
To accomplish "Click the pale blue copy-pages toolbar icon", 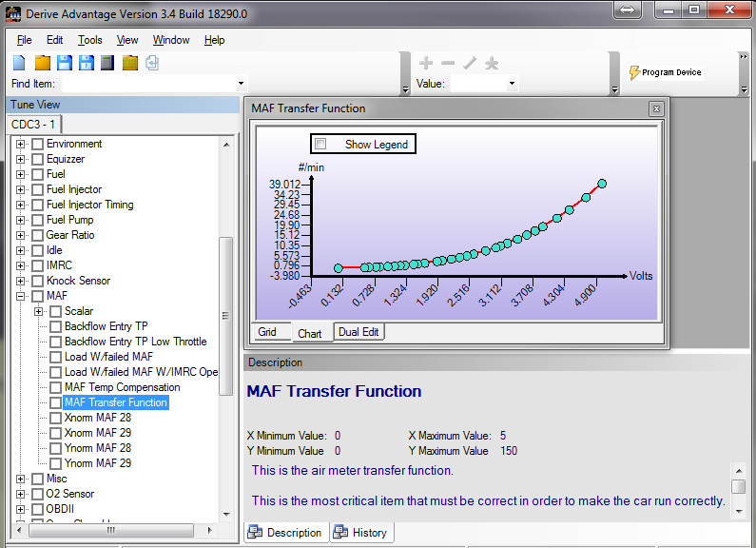I will tap(152, 63).
